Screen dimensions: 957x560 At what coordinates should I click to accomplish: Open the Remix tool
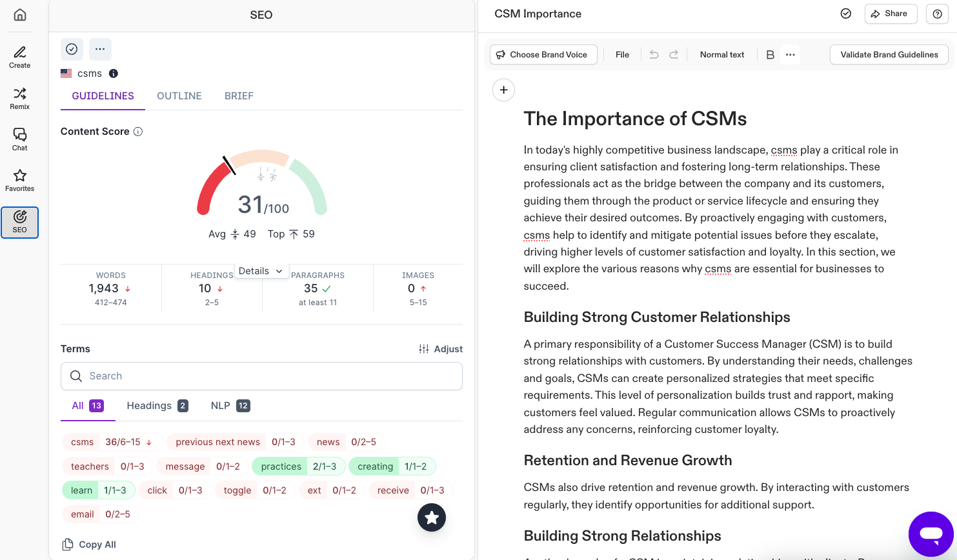point(20,98)
